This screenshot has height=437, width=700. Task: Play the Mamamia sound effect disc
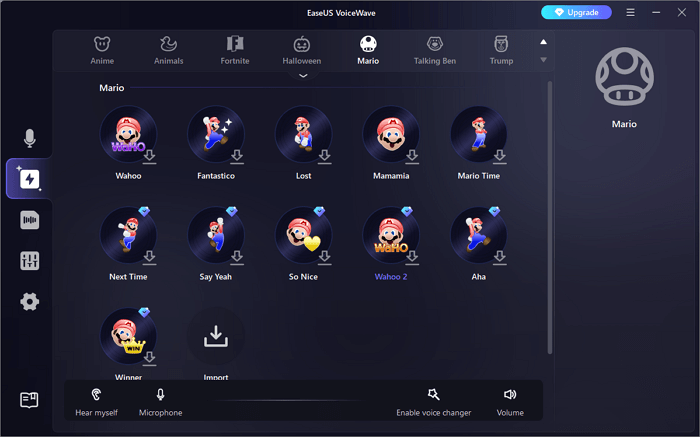click(x=391, y=134)
